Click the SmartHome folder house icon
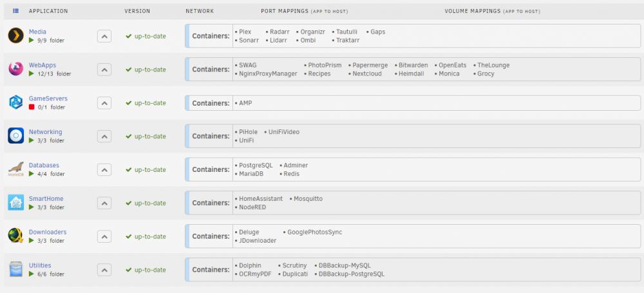 coord(15,203)
